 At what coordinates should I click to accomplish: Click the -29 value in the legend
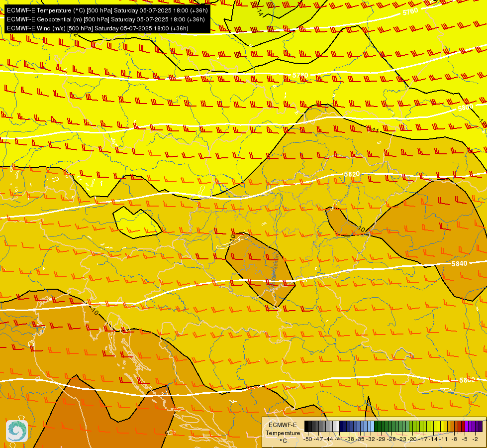[x=381, y=440]
